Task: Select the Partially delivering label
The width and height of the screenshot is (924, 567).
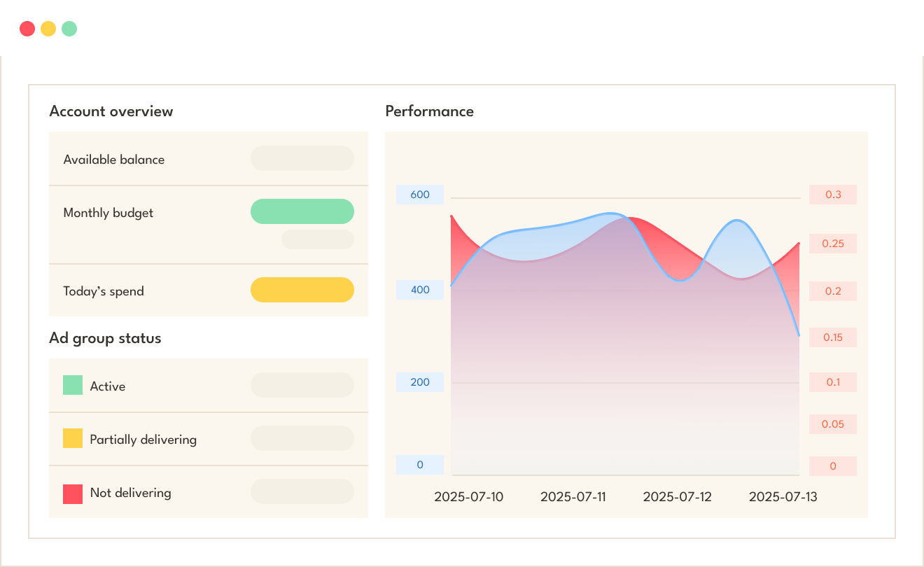Action: click(x=143, y=440)
